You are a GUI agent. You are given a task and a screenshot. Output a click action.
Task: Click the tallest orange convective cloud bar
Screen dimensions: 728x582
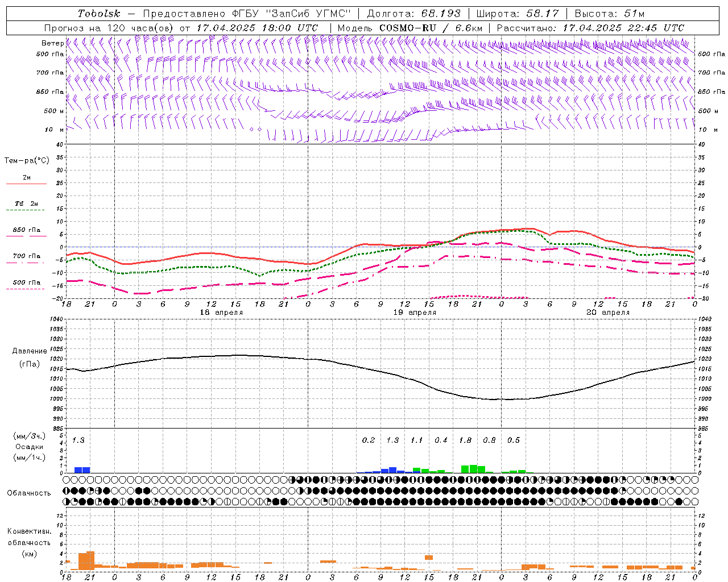[x=90, y=560]
